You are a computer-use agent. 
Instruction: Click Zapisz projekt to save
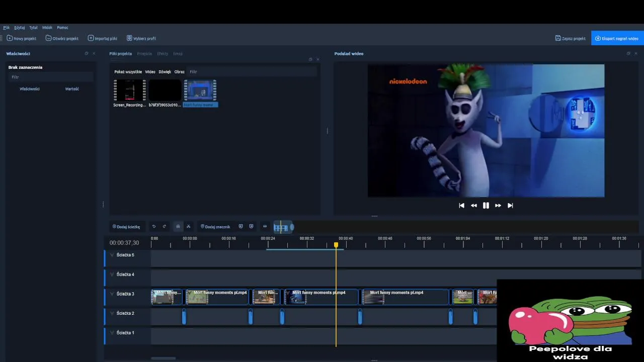coord(571,38)
